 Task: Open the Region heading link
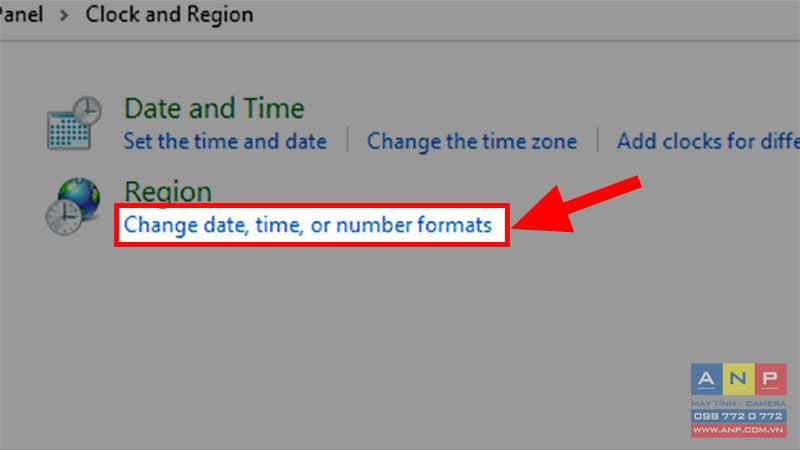pos(168,192)
